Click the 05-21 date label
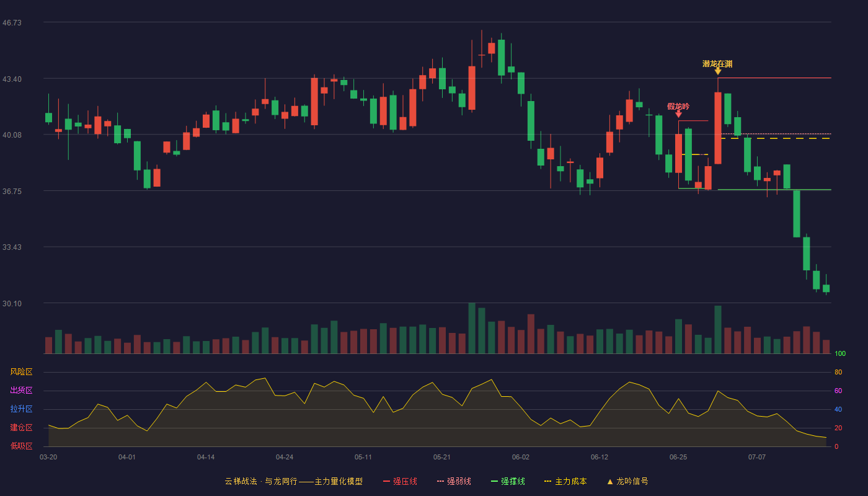Screen dimensions: 868x496 point(442,457)
